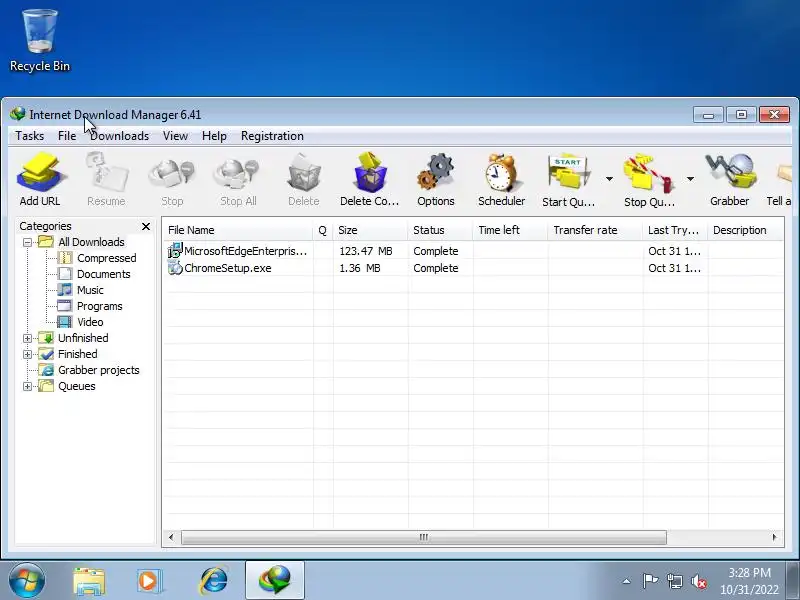The height and width of the screenshot is (600, 800).
Task: Sort by Last Try column header
Action: [x=675, y=230]
